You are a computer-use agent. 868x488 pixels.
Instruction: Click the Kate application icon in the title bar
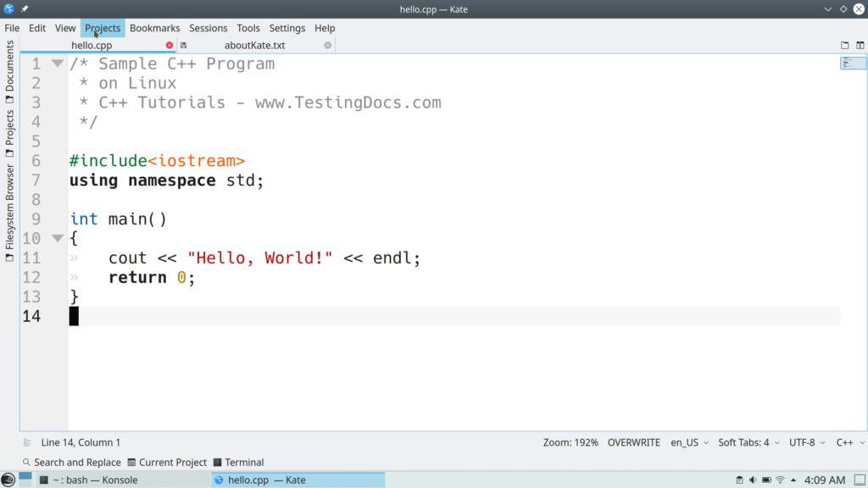[9, 9]
